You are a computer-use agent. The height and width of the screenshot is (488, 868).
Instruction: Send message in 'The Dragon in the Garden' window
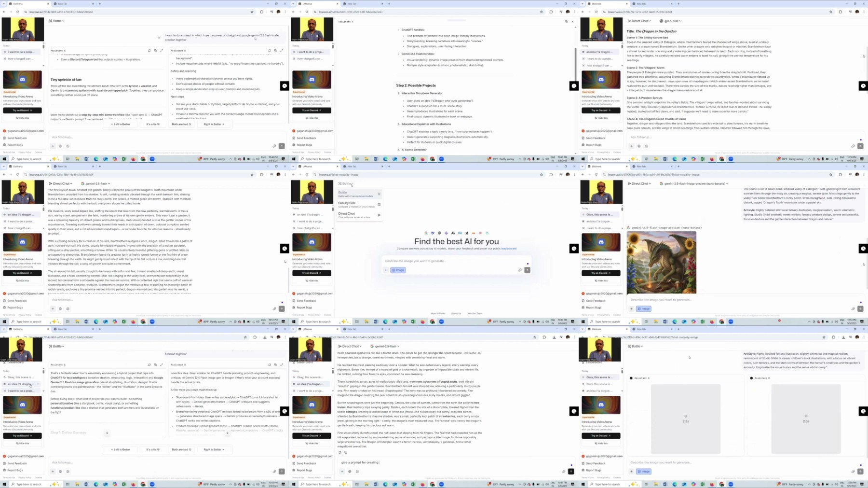tap(860, 146)
